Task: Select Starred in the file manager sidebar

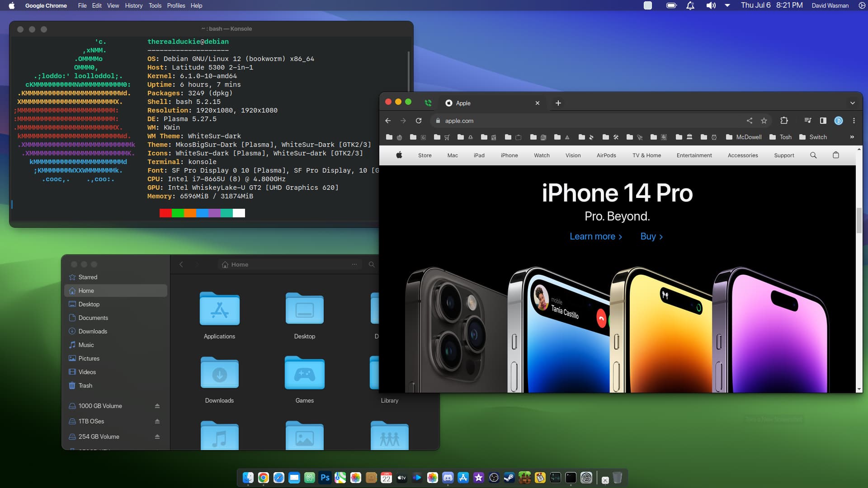Action: click(x=116, y=277)
